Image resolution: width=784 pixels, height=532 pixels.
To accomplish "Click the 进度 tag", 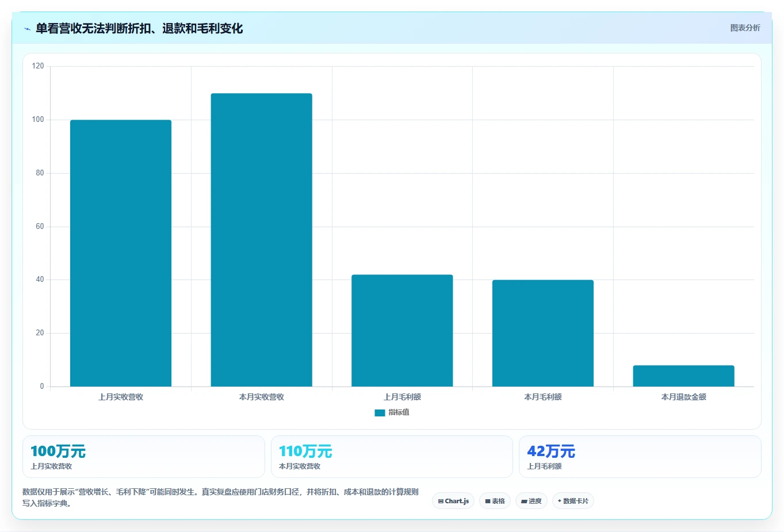I will (531, 501).
